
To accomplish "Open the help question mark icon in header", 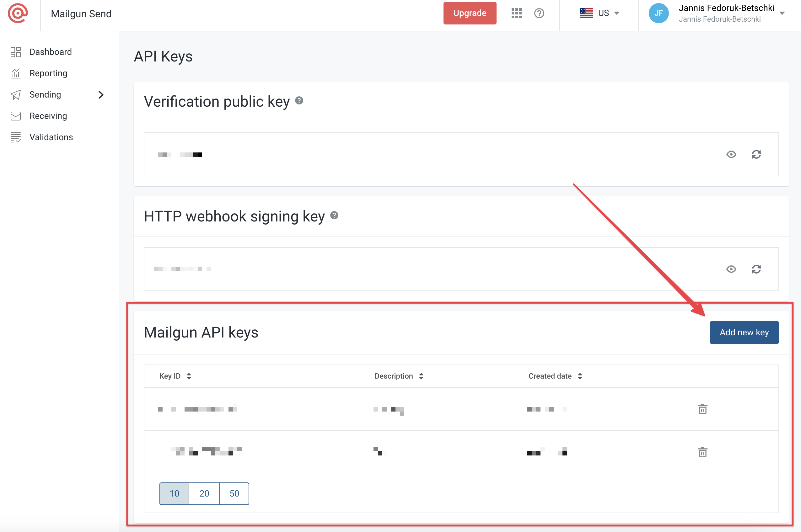I will click(539, 13).
